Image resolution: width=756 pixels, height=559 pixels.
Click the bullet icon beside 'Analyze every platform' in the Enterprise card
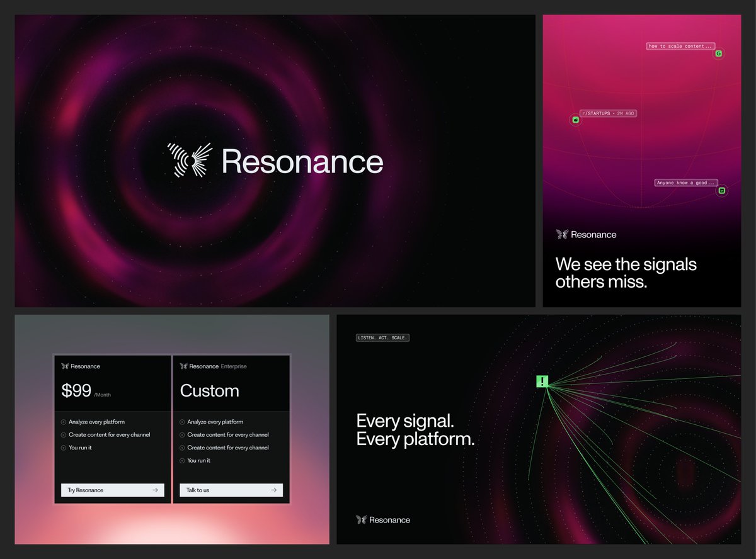[182, 422]
